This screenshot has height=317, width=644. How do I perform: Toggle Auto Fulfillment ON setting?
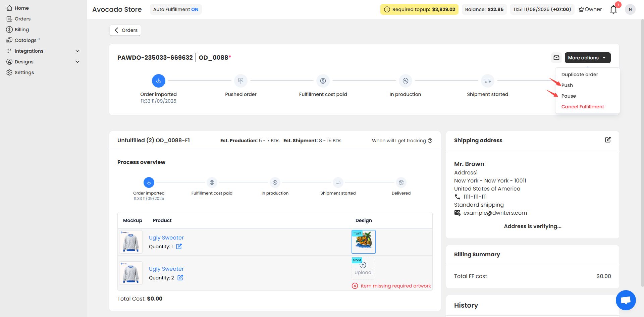point(176,9)
